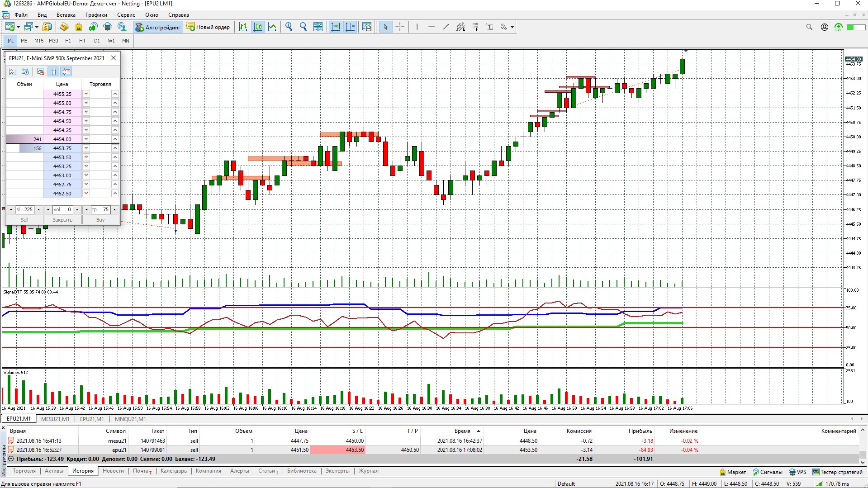The height and width of the screenshot is (488, 868).
Task: Switch chart to line chart mode
Action: coord(272,27)
